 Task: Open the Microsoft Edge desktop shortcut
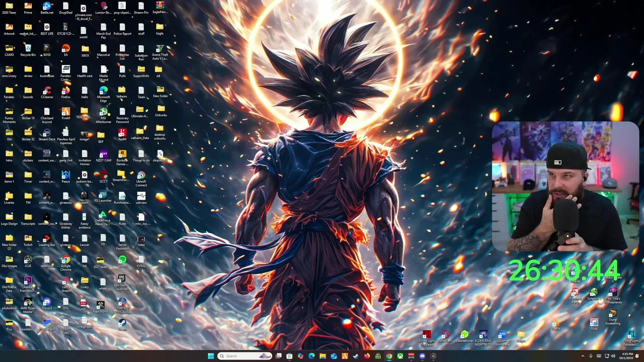[104, 94]
